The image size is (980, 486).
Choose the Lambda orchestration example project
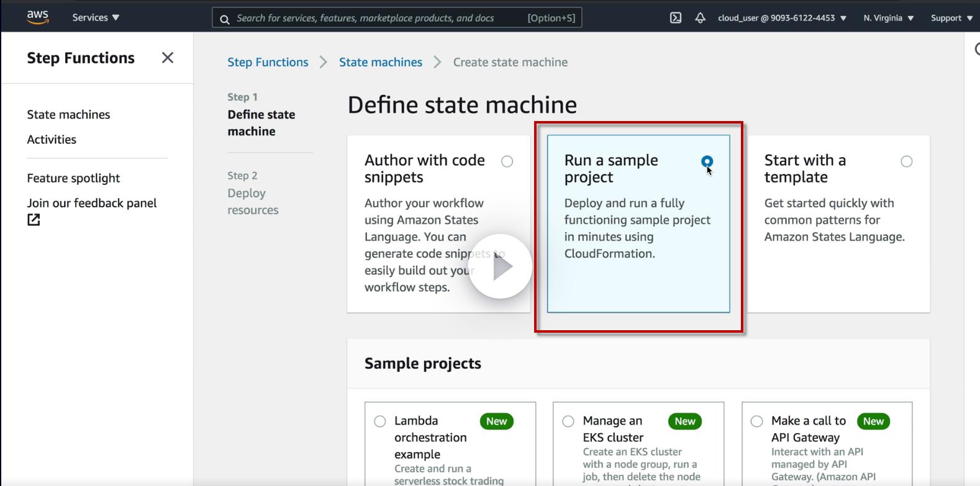[x=380, y=421]
